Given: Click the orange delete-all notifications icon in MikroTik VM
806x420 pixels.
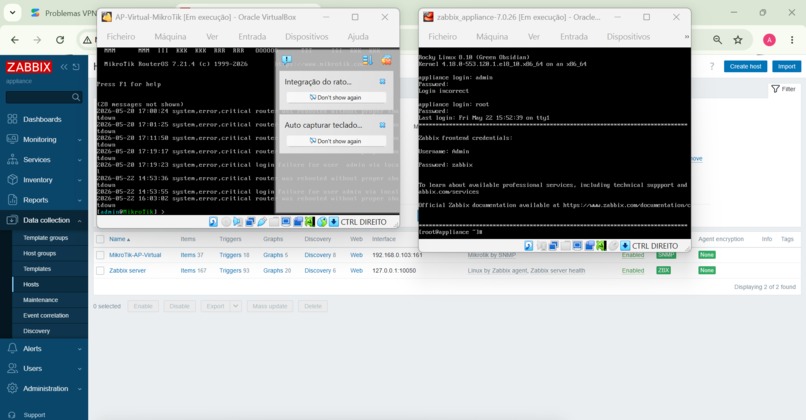Looking at the screenshot, I should [386, 61].
